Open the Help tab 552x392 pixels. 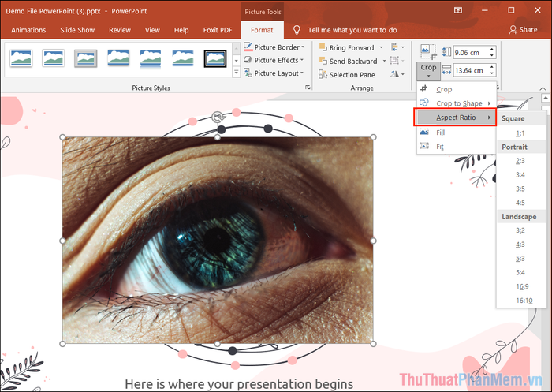point(181,30)
